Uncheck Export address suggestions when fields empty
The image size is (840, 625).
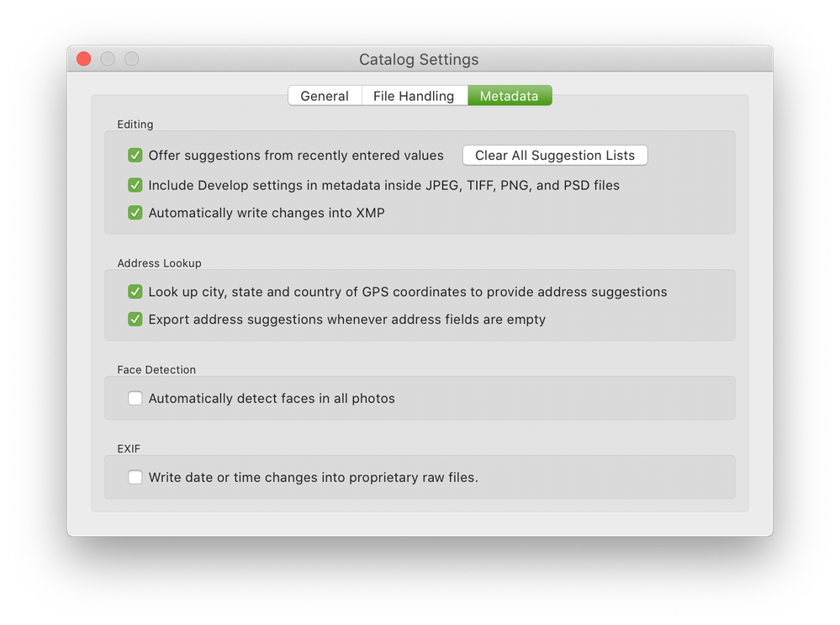[x=135, y=320]
